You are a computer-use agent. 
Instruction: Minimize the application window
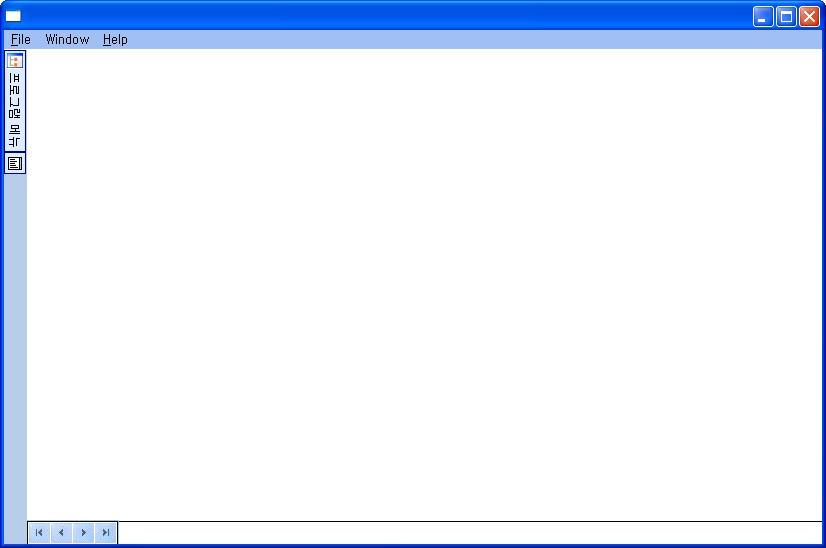tap(763, 16)
